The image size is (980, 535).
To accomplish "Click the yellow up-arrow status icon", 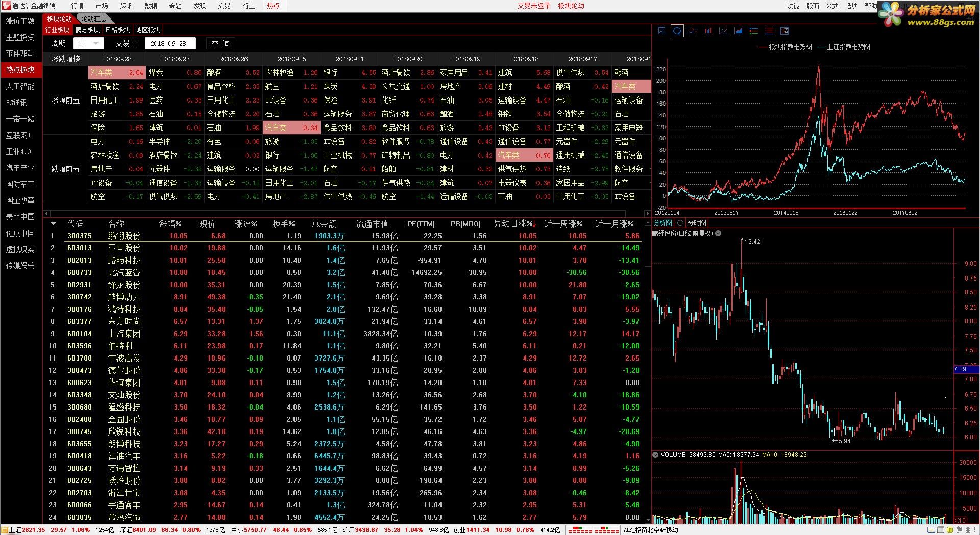I will click(950, 530).
